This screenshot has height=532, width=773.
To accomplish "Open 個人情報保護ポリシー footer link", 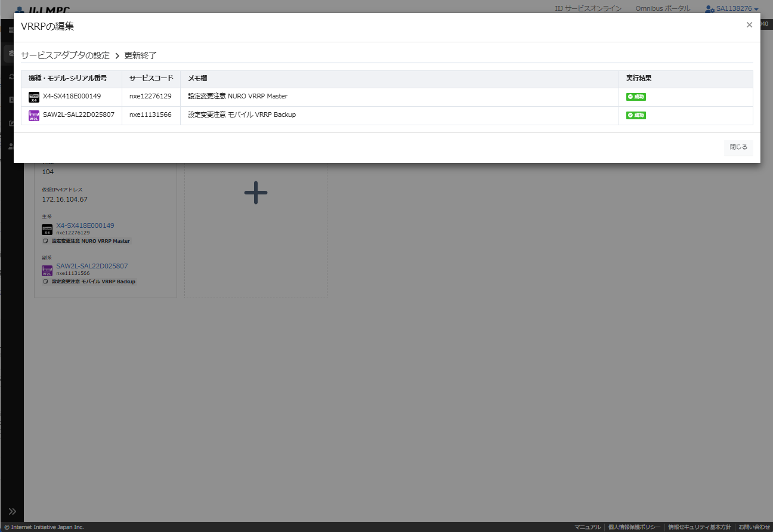I will point(634,527).
